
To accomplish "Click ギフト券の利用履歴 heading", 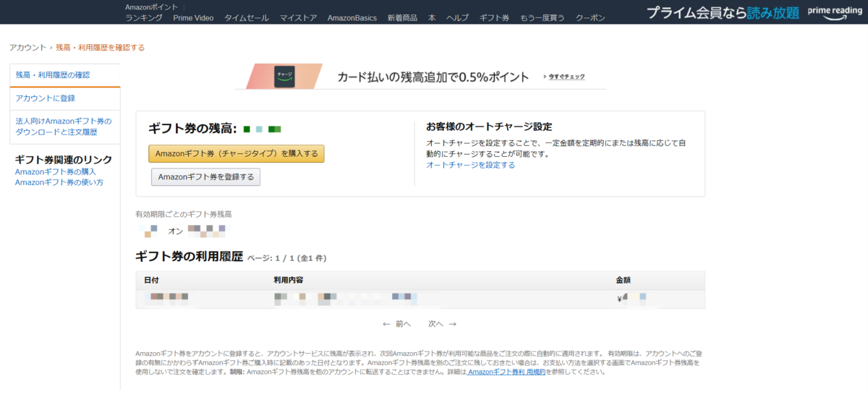I will coord(189,257).
